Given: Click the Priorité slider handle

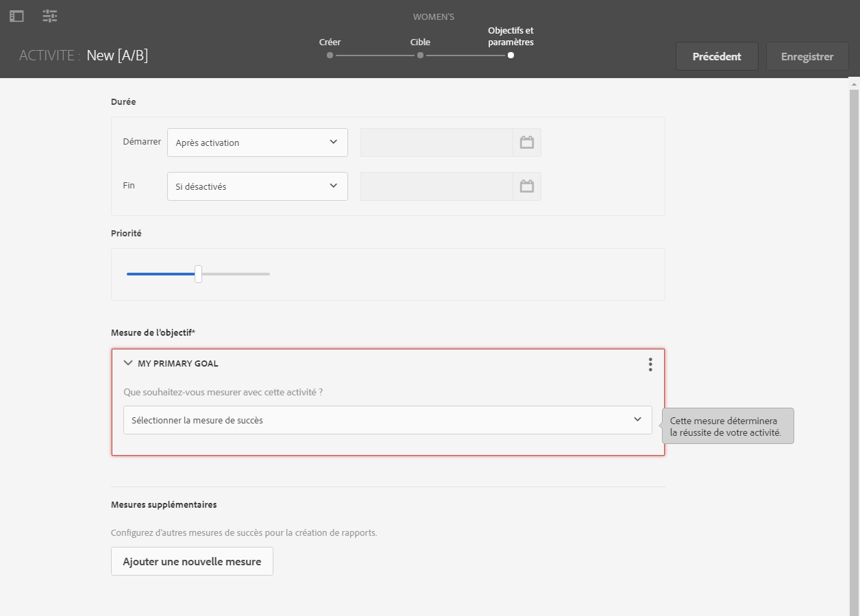Looking at the screenshot, I should [198, 274].
